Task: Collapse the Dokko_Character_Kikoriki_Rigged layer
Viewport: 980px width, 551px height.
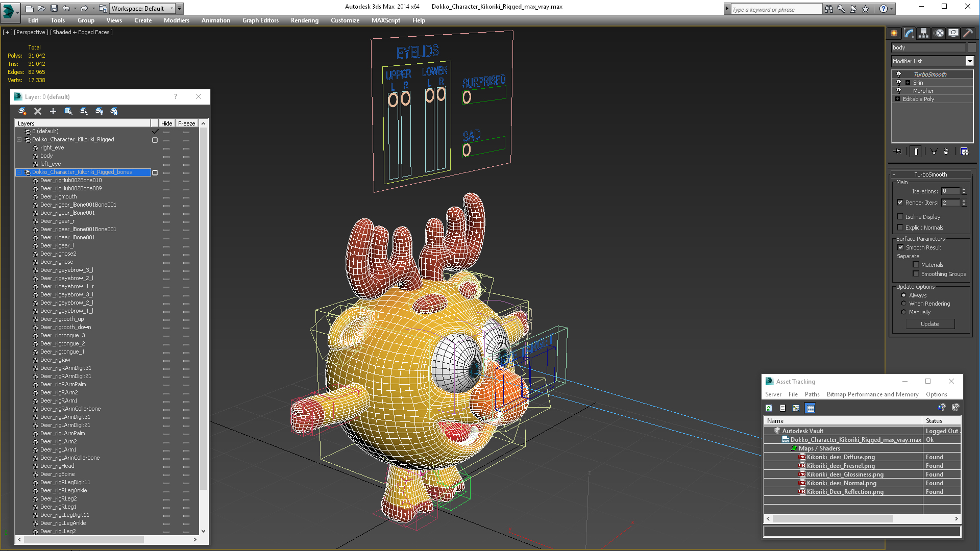Action: [19, 139]
